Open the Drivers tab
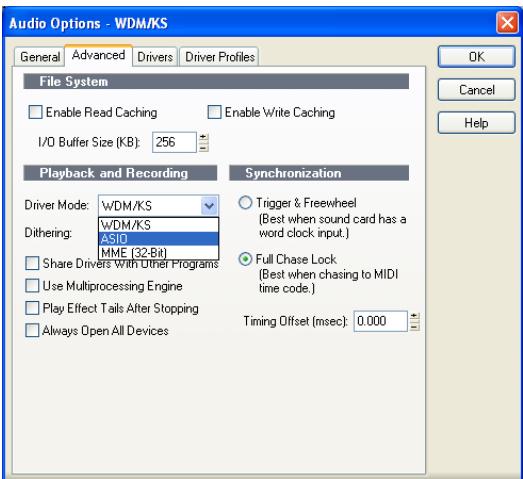The height and width of the screenshot is (479, 523). tap(155, 57)
